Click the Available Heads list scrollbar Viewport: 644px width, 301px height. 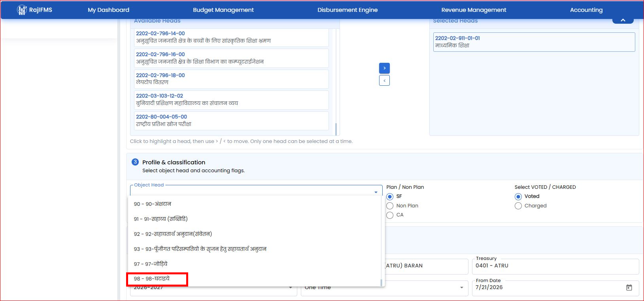(x=336, y=129)
